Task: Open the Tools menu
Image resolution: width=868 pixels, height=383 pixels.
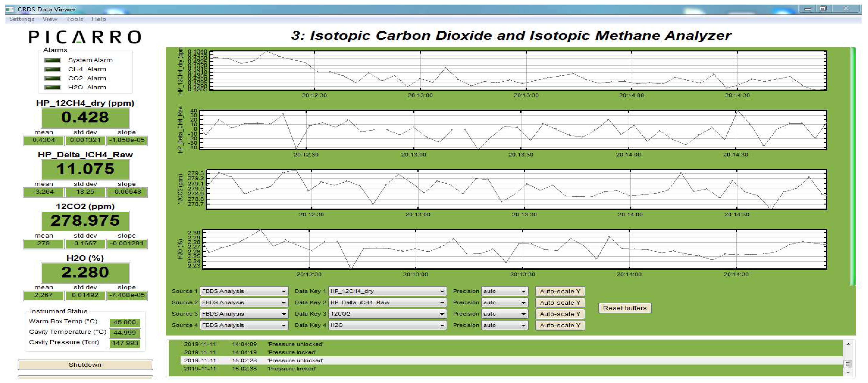Action: point(74,19)
